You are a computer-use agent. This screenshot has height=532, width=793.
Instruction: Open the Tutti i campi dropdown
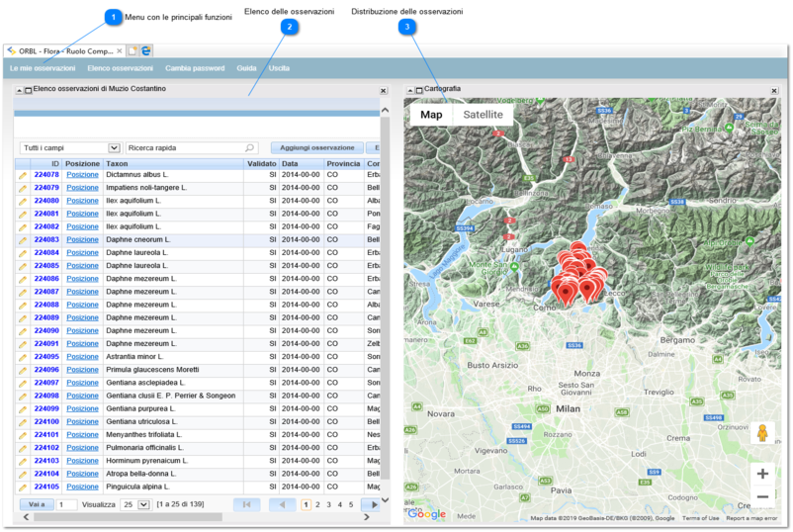[70, 147]
